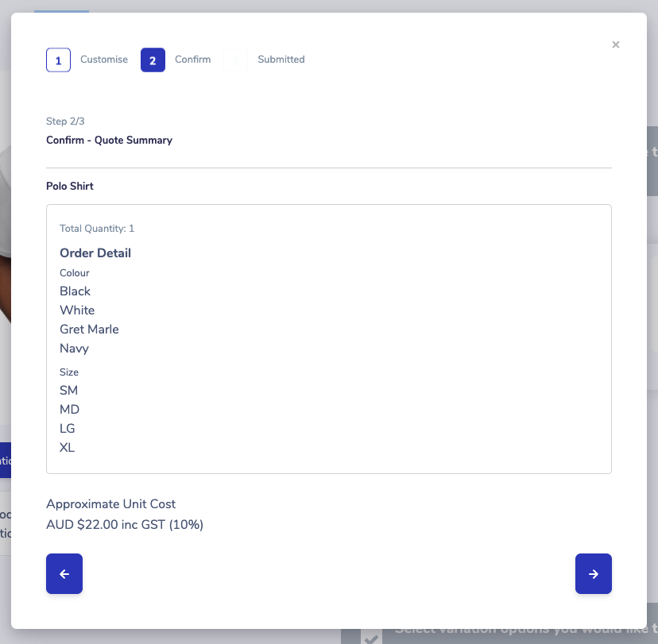Select the Submitted step label
Viewport: 658px width, 644px height.
(x=281, y=60)
